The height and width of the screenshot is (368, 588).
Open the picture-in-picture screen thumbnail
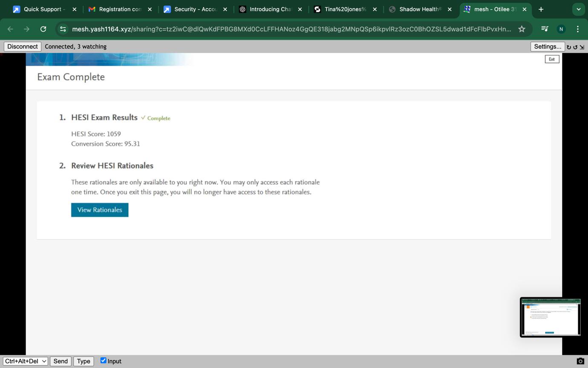(x=551, y=318)
